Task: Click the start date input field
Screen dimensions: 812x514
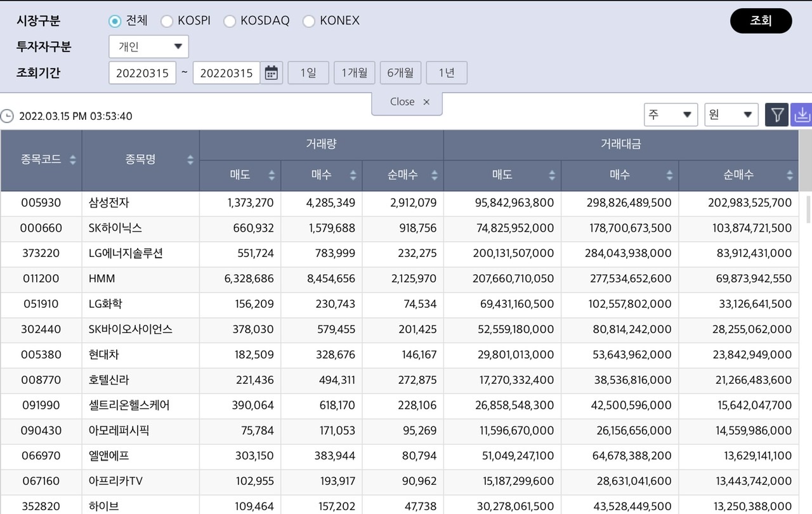Action: [143, 73]
